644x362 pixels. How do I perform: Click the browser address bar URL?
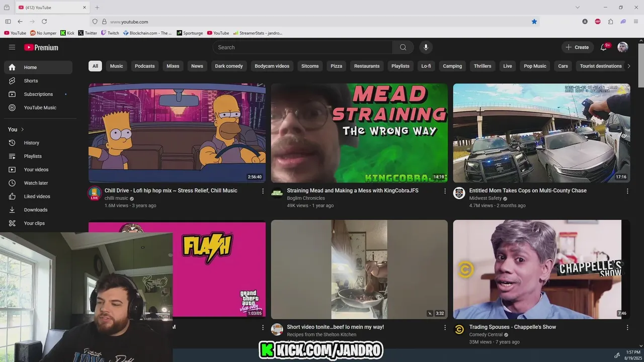pos(129,22)
